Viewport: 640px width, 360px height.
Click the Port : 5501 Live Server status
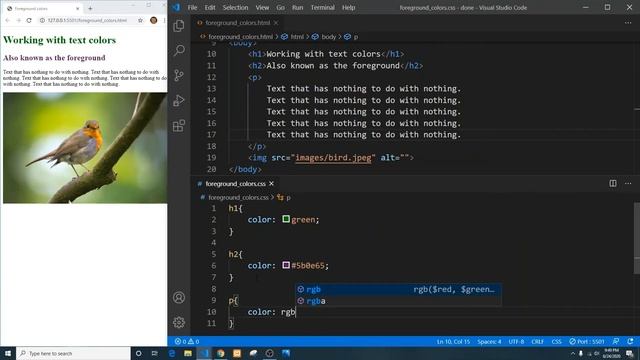[587, 341]
